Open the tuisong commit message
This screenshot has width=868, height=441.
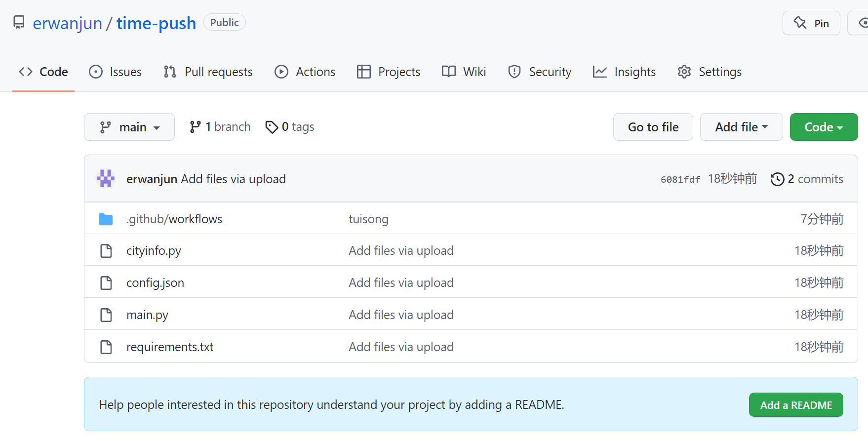pyautogui.click(x=368, y=219)
